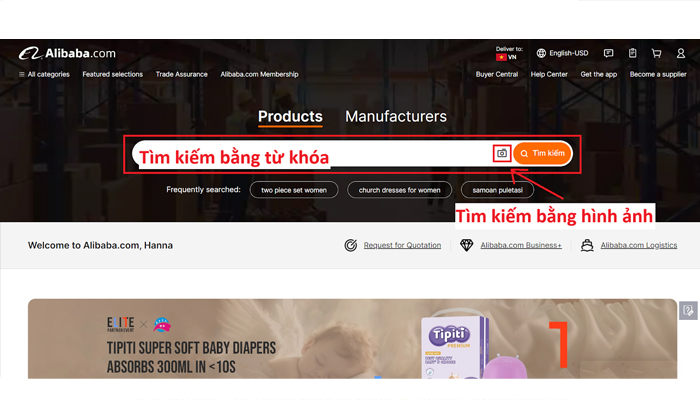
Task: Click Get the app link
Action: click(599, 75)
